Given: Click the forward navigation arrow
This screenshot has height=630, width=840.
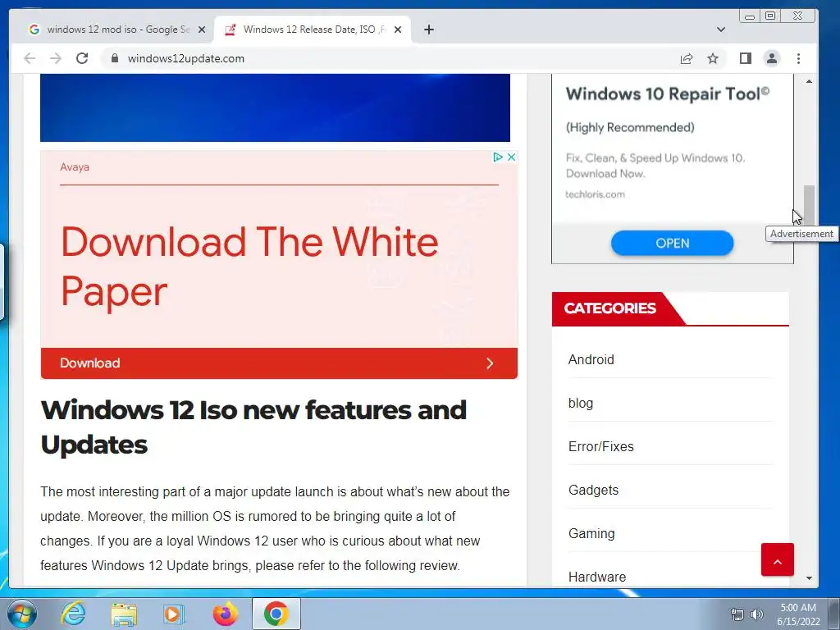Looking at the screenshot, I should (56, 58).
